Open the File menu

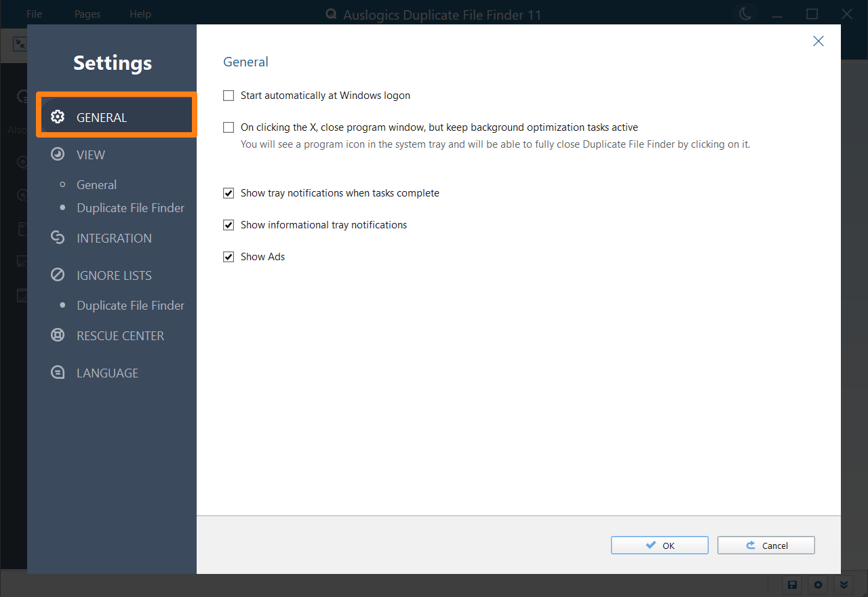pyautogui.click(x=33, y=14)
